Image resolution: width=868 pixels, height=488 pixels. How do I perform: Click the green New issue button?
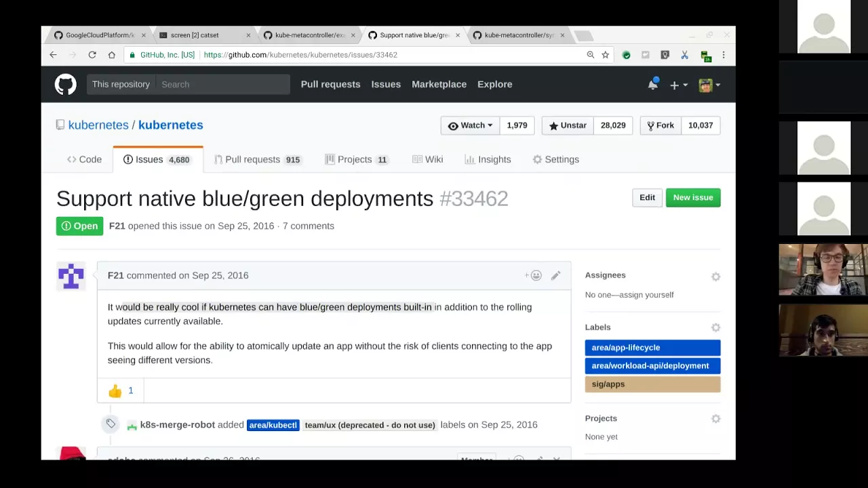(693, 197)
